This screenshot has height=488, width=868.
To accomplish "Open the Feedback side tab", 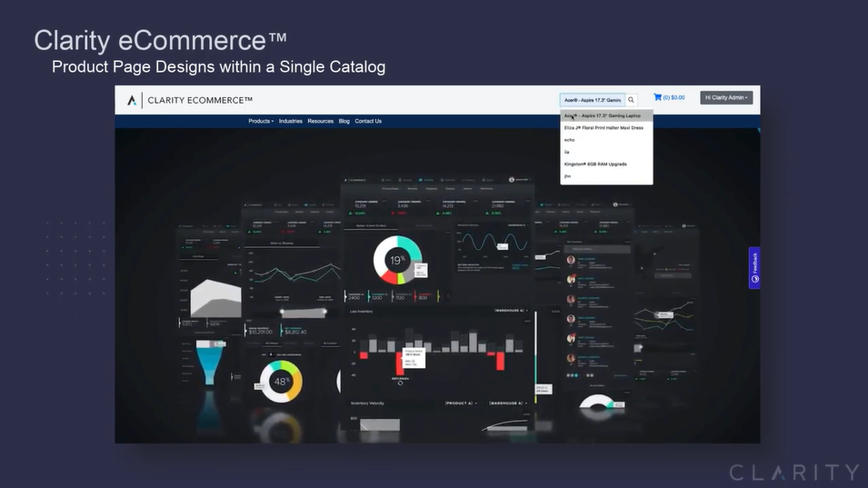I will coord(754,268).
